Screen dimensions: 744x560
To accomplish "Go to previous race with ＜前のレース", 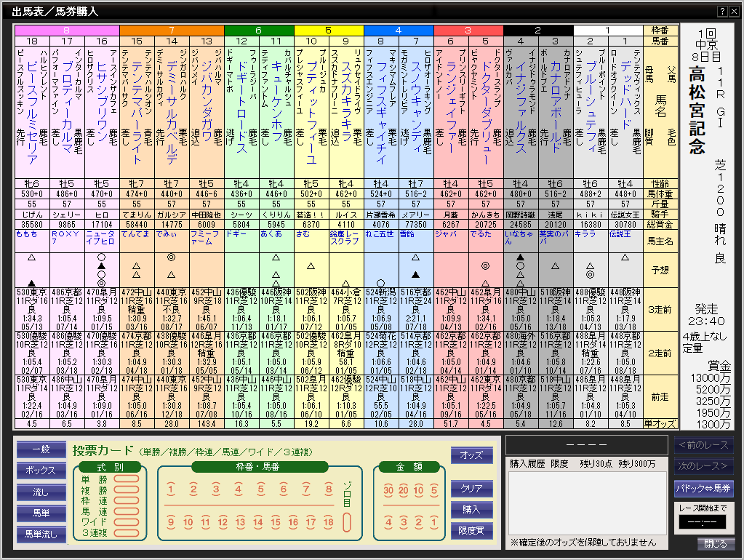I will [x=703, y=445].
